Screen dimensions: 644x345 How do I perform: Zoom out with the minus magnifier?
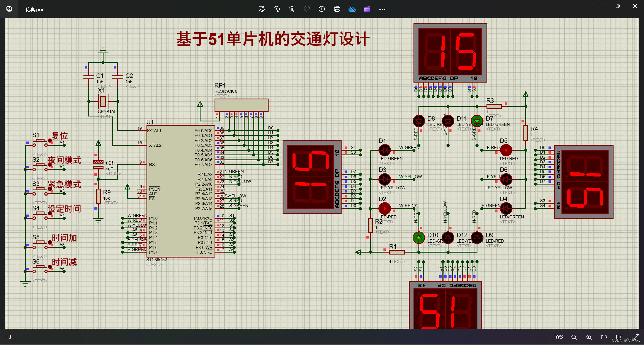574,337
